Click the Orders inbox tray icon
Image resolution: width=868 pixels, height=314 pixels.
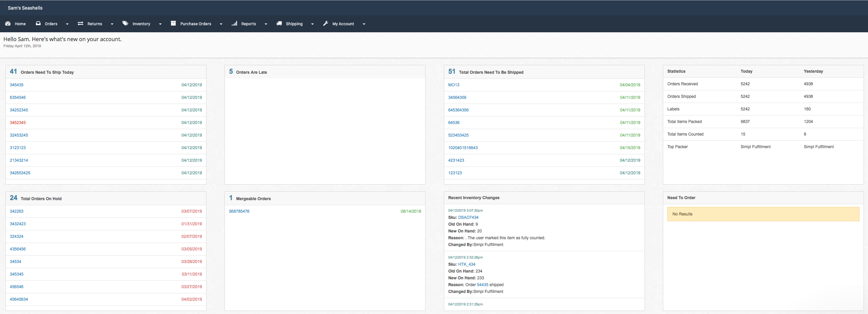pos(38,23)
